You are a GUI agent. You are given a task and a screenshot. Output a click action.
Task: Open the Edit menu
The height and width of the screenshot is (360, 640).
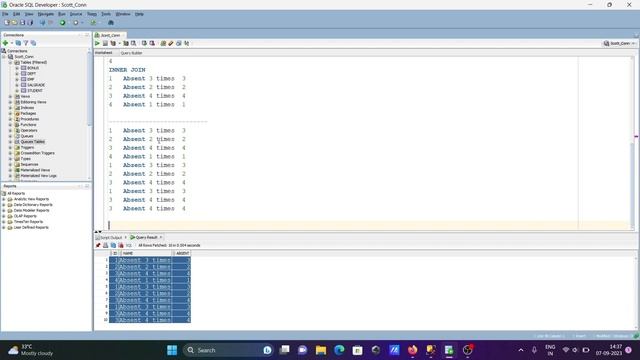[16, 14]
